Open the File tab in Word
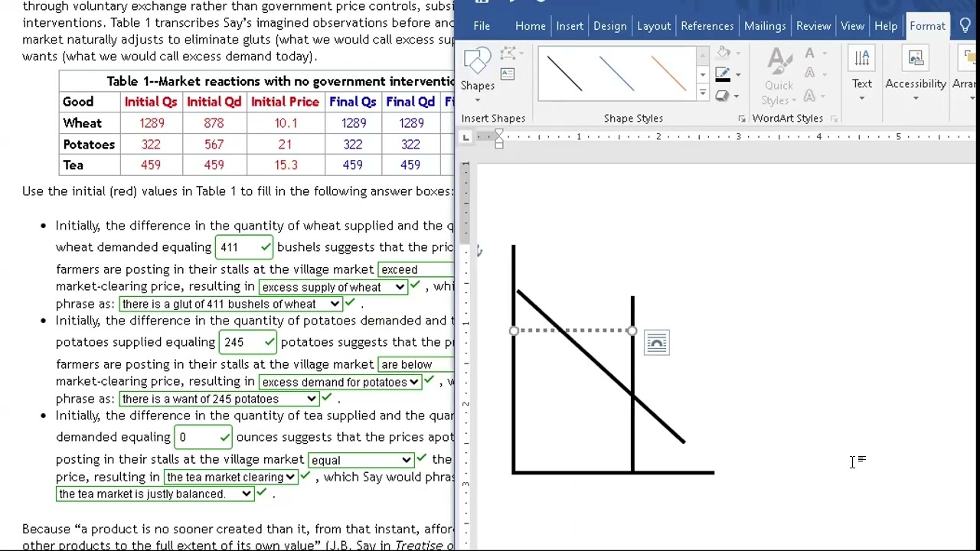 (x=482, y=26)
